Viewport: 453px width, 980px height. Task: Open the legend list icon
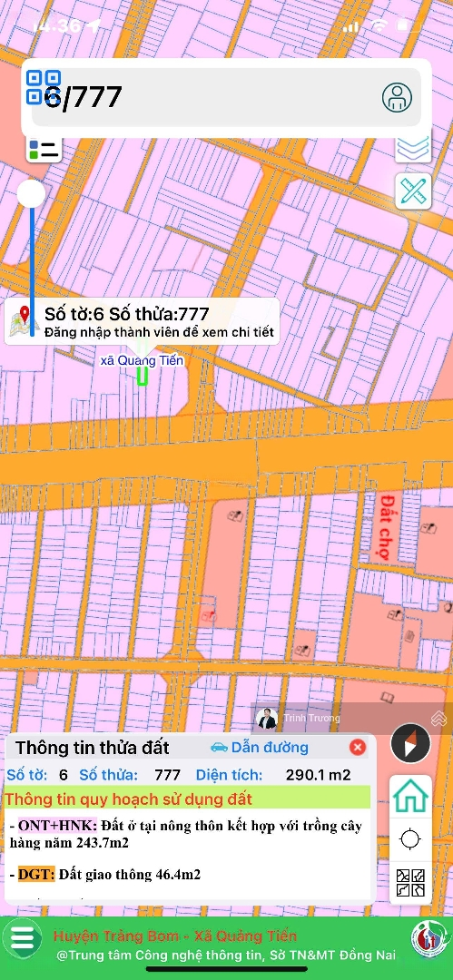tap(44, 149)
